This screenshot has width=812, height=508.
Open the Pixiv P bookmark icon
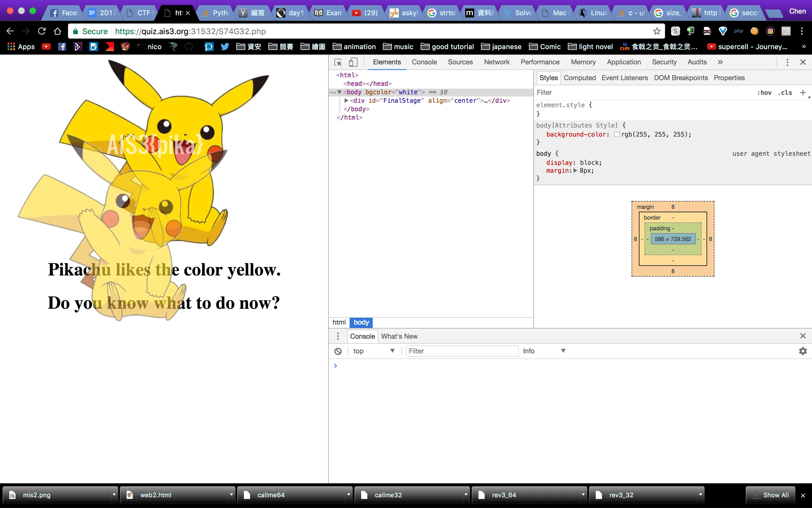(209, 47)
